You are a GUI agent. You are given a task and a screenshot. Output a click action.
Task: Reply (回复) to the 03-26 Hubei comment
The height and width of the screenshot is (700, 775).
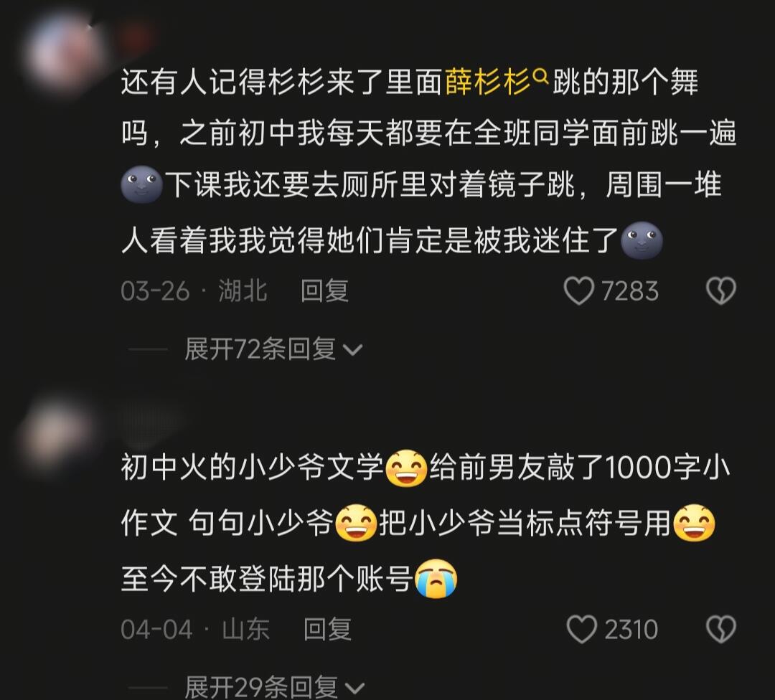click(x=325, y=290)
